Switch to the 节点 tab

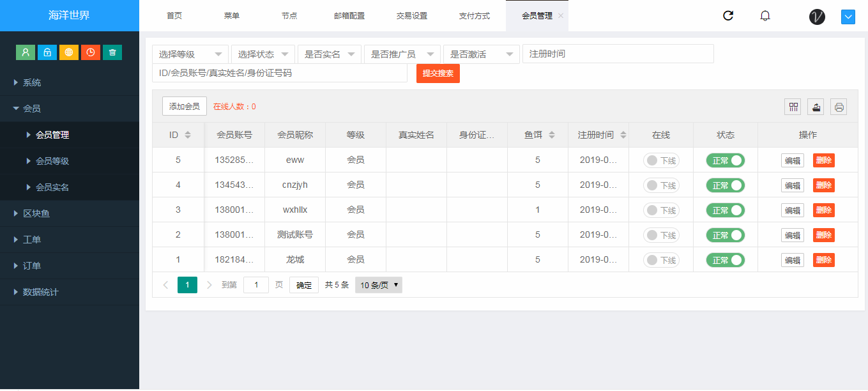click(x=289, y=16)
